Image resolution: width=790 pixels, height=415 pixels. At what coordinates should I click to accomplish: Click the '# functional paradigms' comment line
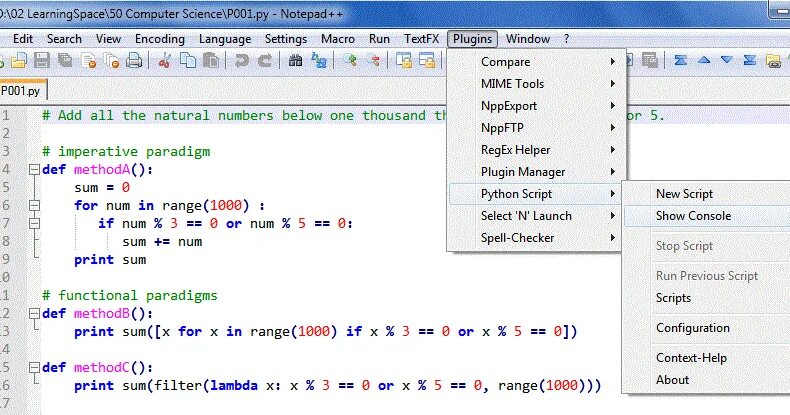(130, 296)
